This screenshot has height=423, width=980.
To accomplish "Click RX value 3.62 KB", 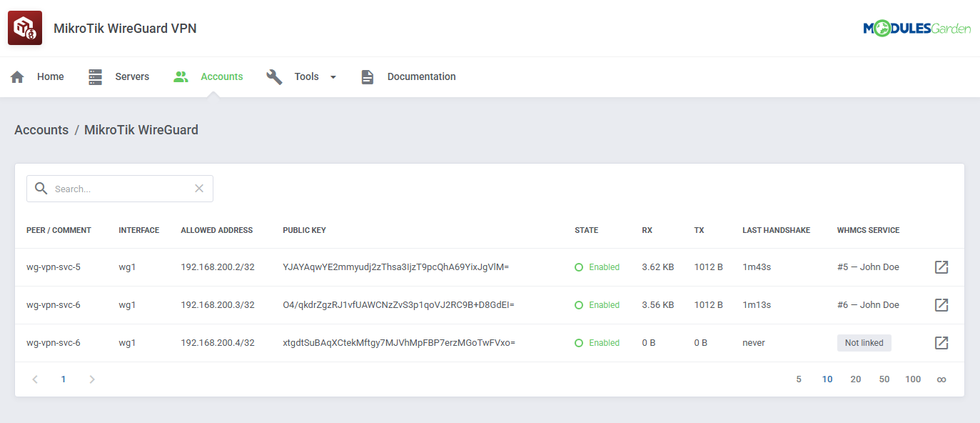I will click(x=658, y=267).
